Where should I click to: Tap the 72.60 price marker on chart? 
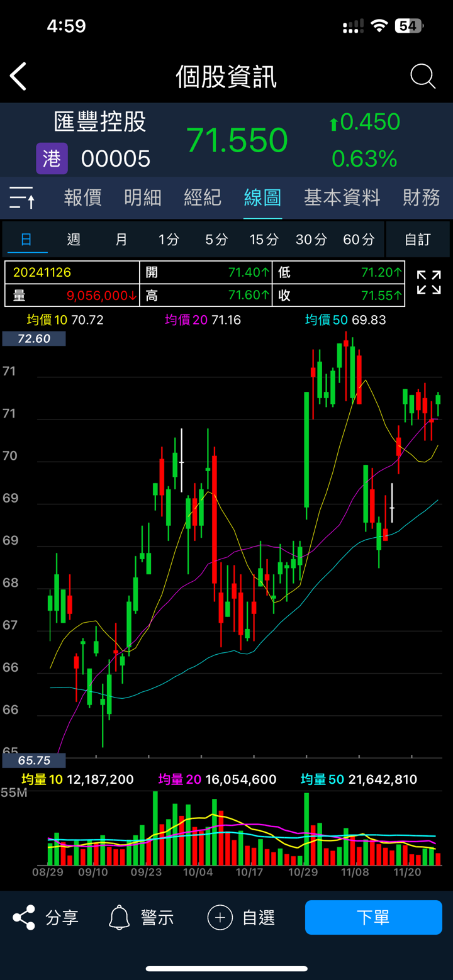click(34, 338)
